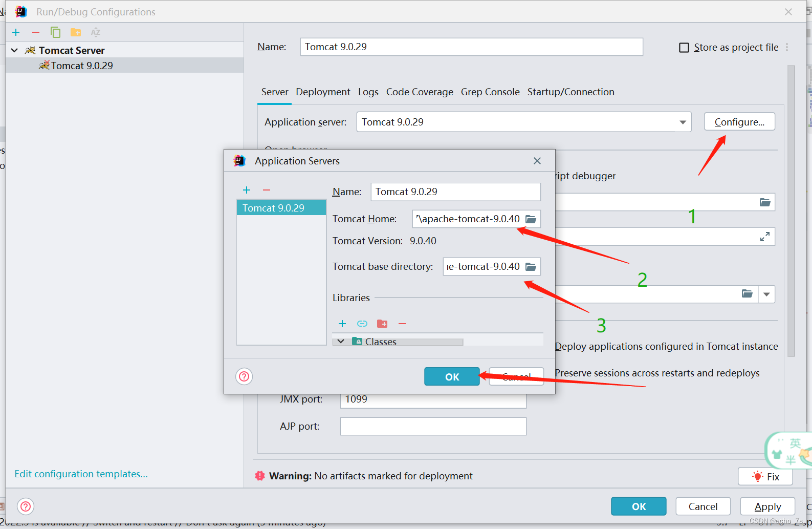Screen dimensions: 812x529
Task: Open help in Application Servers dialog
Action: pos(244,377)
